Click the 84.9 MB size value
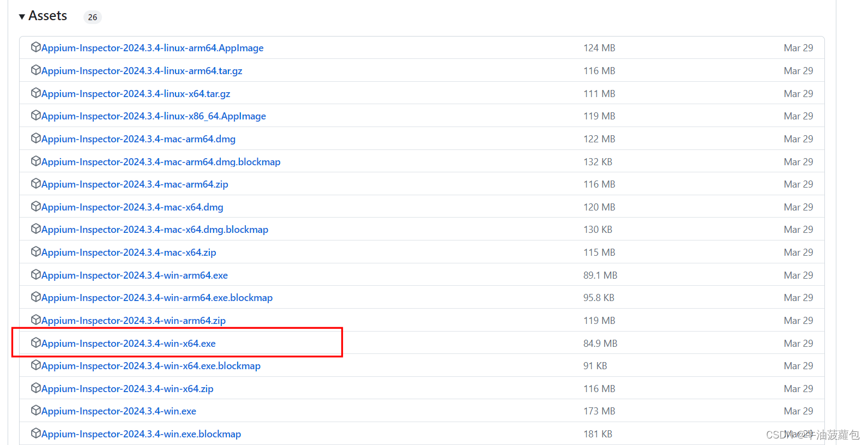868x445 pixels. pyautogui.click(x=600, y=344)
